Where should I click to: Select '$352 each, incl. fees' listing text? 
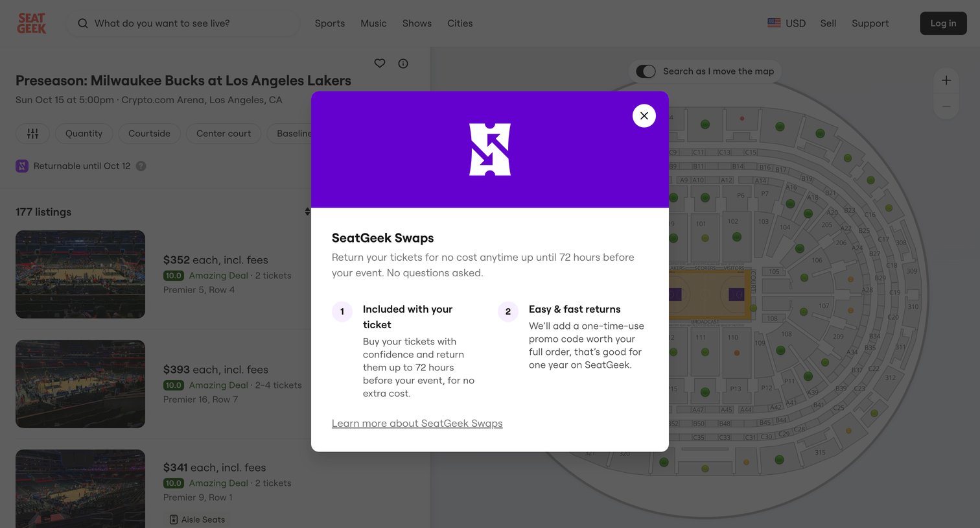click(x=216, y=260)
